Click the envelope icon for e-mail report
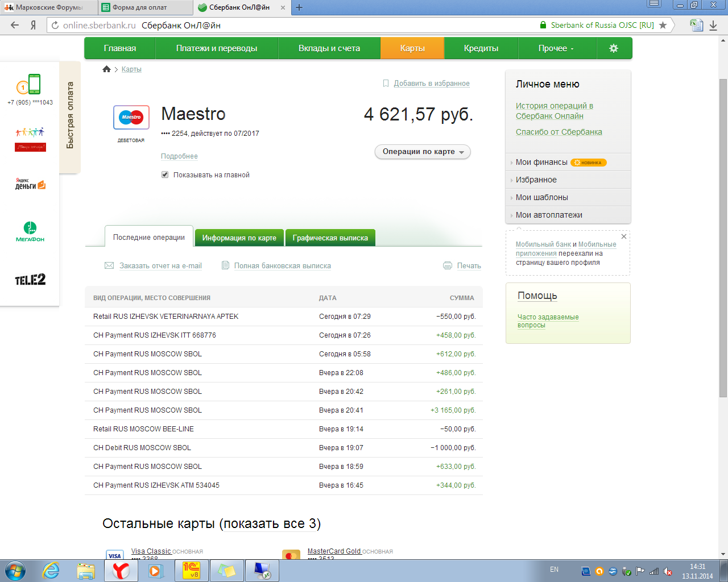 click(109, 265)
